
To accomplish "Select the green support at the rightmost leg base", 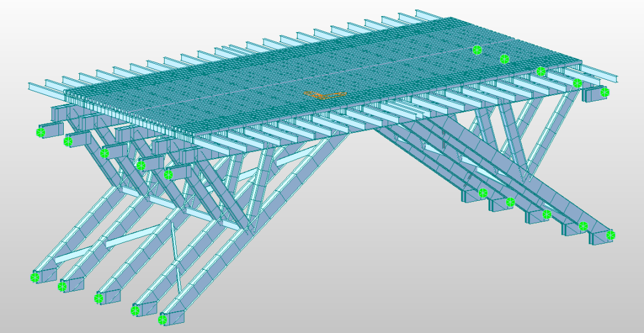I will pyautogui.click(x=611, y=235).
